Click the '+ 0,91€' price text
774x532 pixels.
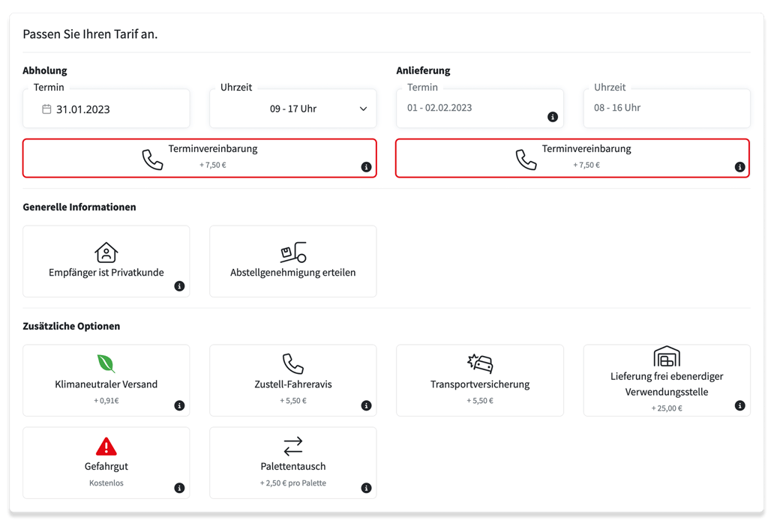[x=106, y=401]
